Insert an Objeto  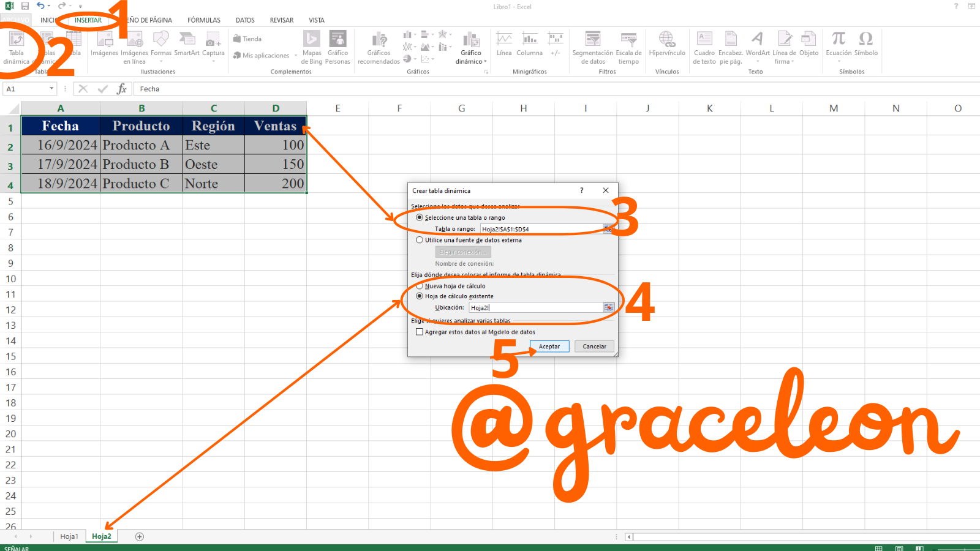(x=809, y=44)
